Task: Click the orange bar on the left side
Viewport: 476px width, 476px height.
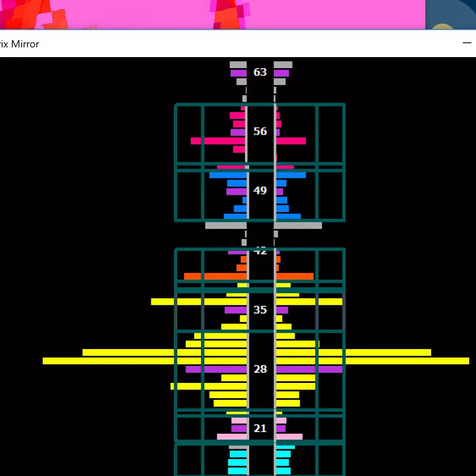Action: tap(215, 276)
